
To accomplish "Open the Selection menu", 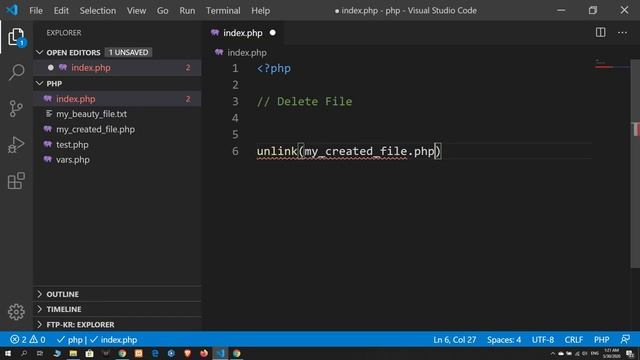I will coord(98,11).
